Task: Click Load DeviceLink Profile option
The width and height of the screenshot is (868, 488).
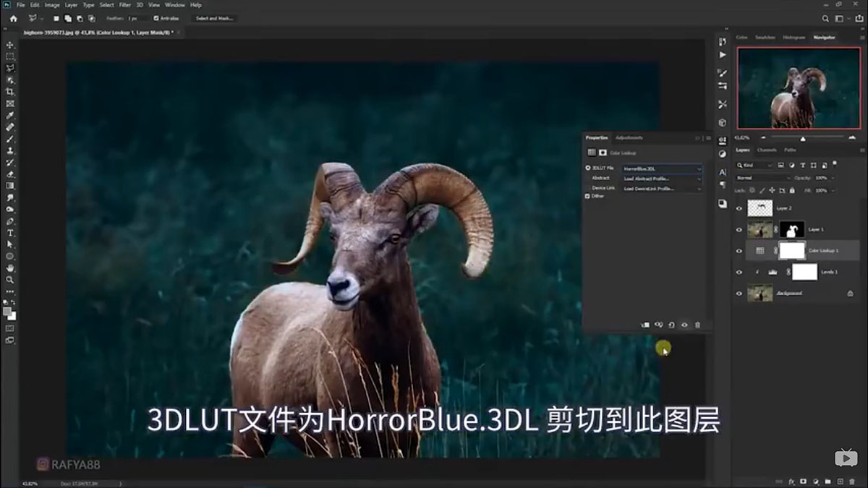Action: tap(649, 189)
